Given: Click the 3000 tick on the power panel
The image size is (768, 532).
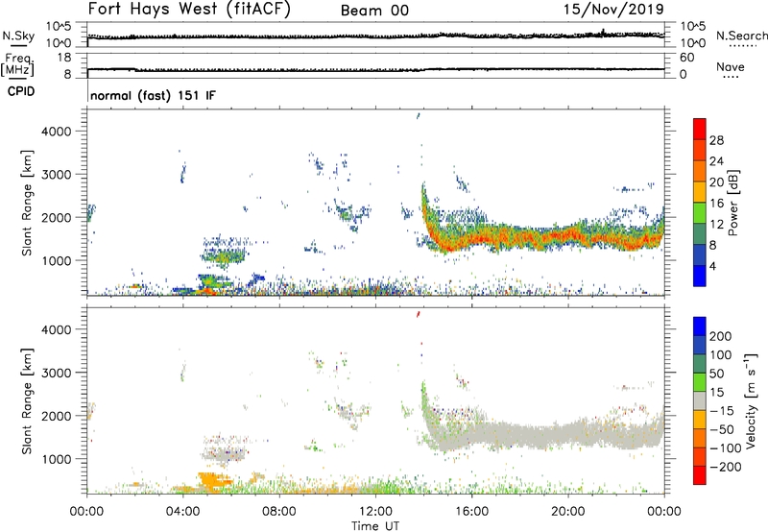Looking at the screenshot, I should click(57, 175).
